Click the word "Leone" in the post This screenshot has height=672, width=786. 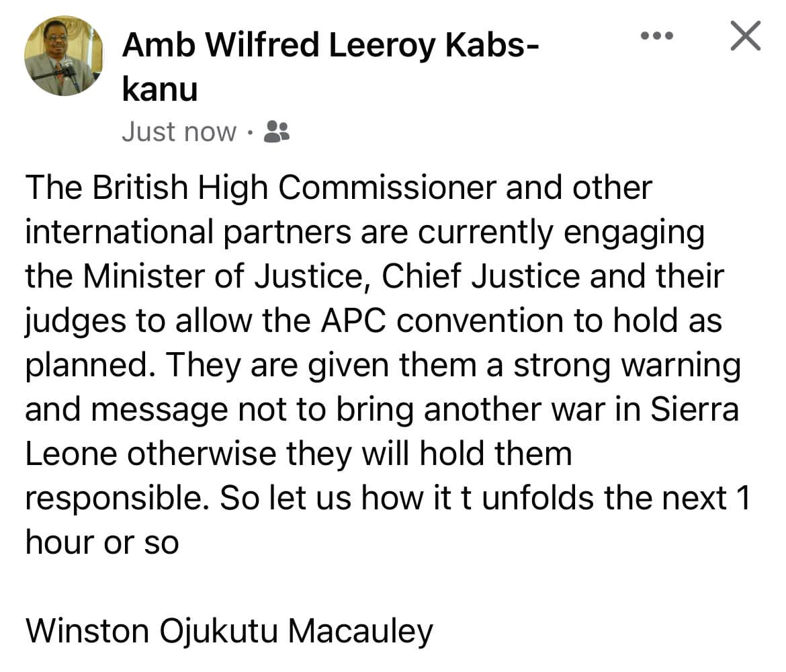[x=71, y=454]
